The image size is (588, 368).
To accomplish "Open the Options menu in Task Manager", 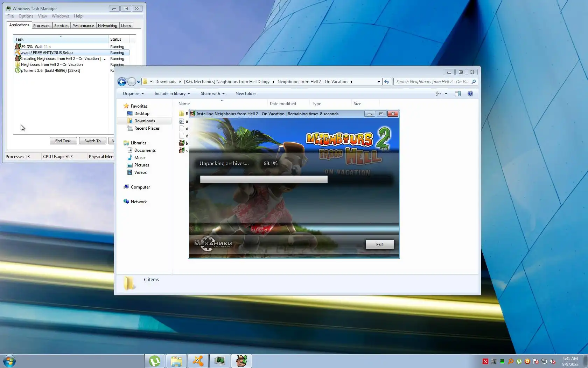I will point(26,16).
